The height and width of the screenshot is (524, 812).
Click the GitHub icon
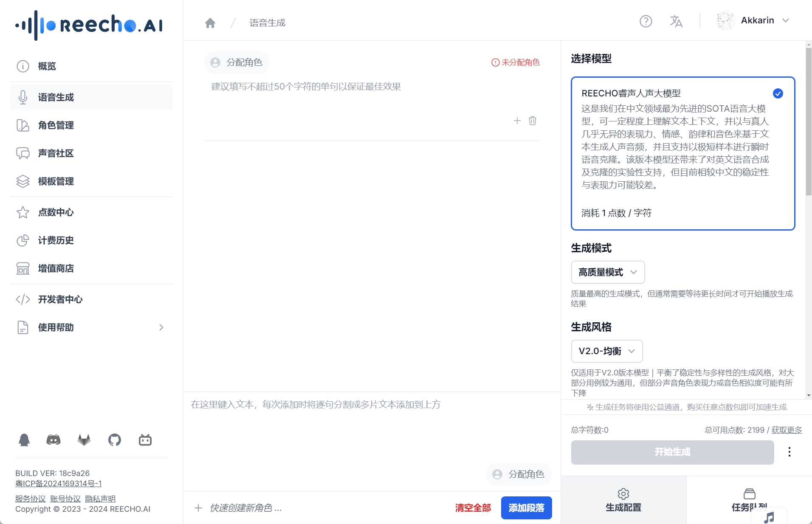point(115,440)
